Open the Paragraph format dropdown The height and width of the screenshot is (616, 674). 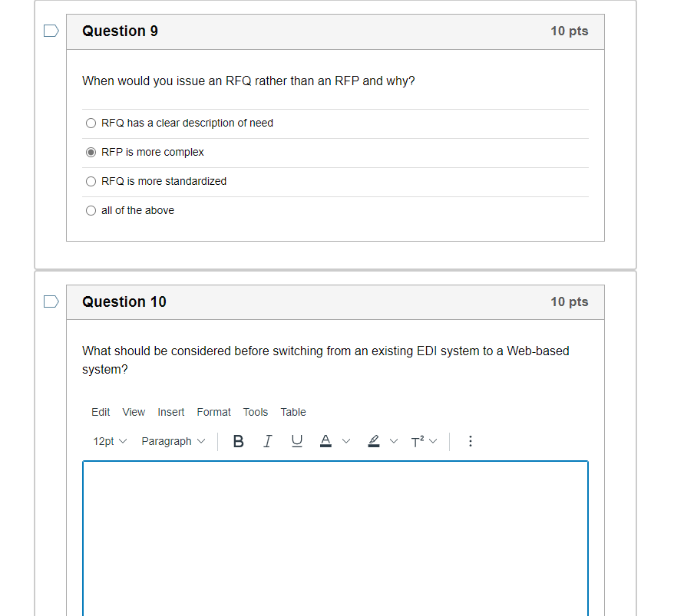click(x=169, y=441)
